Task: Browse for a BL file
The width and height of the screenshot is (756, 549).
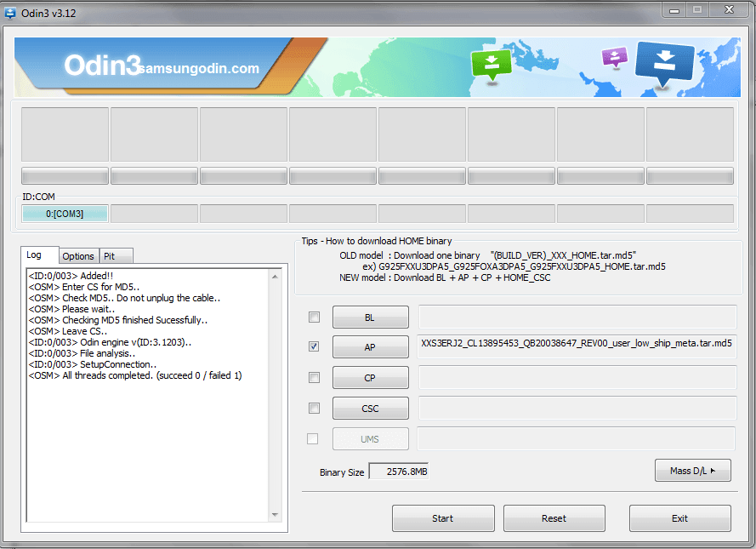Action: coord(370,317)
